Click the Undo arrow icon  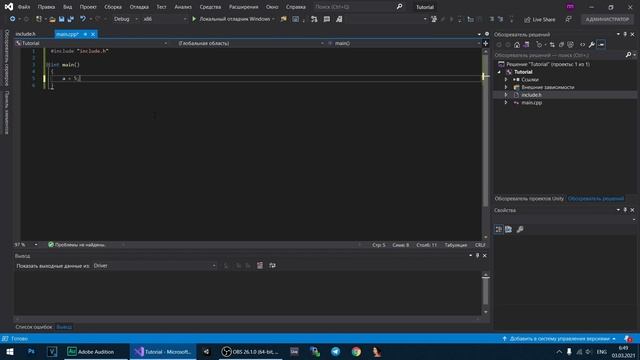click(x=83, y=19)
